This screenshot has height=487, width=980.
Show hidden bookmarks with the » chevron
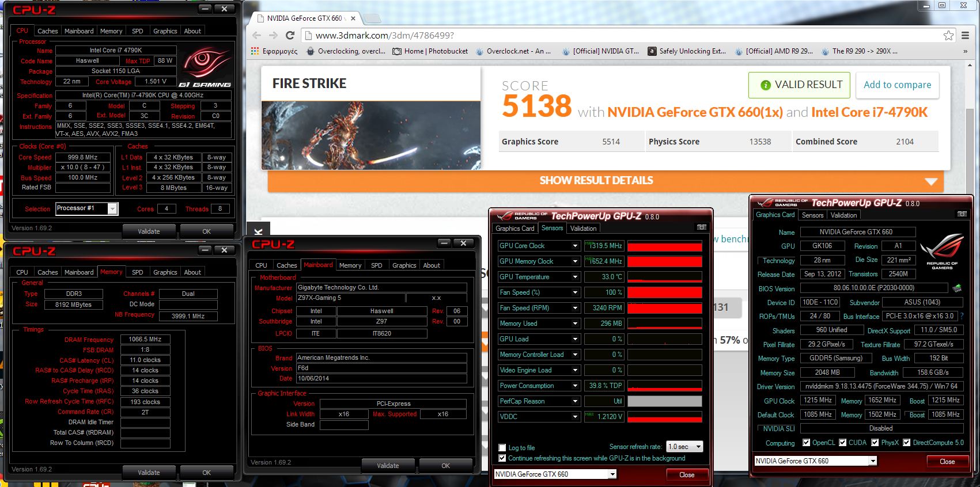(x=966, y=51)
